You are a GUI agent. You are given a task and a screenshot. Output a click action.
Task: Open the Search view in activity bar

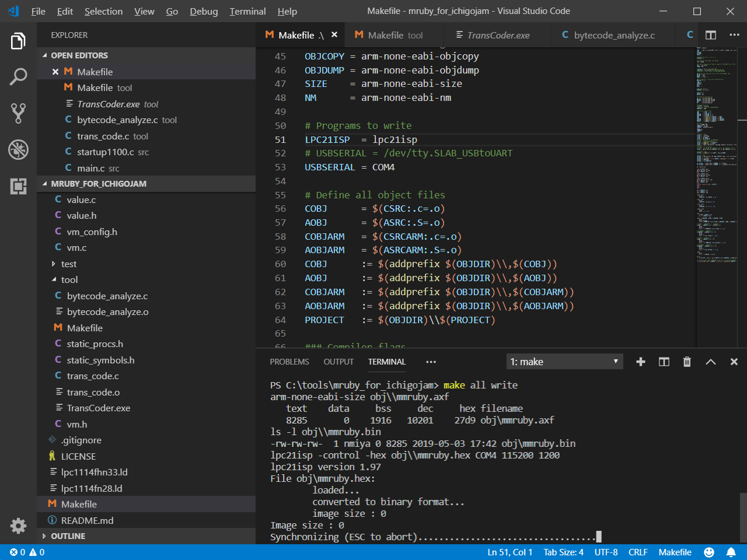(x=18, y=76)
